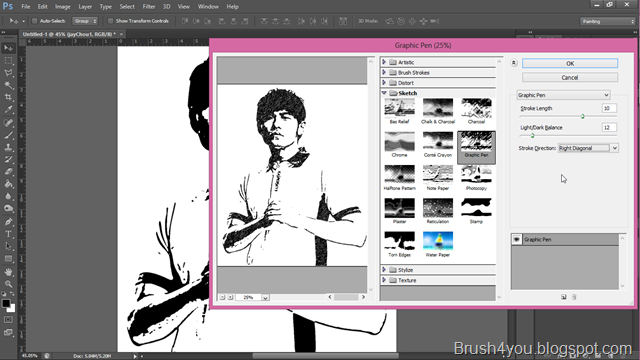Image resolution: width=640 pixels, height=360 pixels.
Task: Choose the Charcoal filter thumbnail
Action: (x=476, y=111)
